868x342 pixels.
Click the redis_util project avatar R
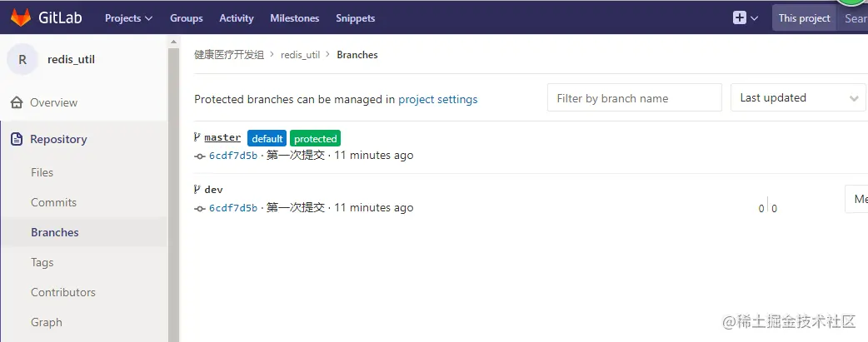pos(22,60)
